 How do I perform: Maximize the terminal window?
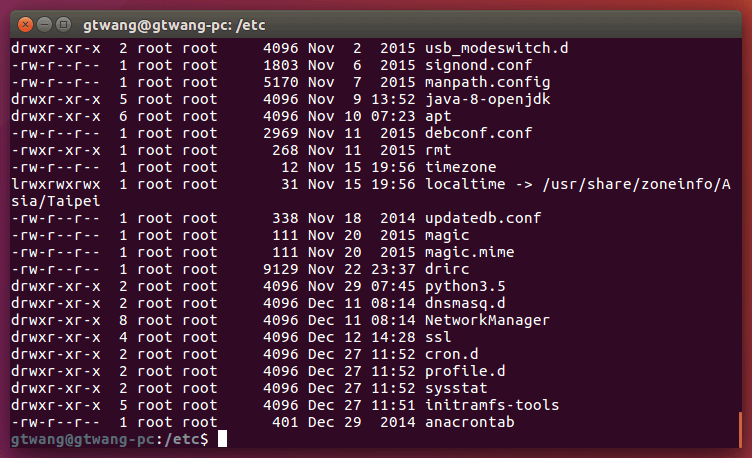tap(65, 22)
